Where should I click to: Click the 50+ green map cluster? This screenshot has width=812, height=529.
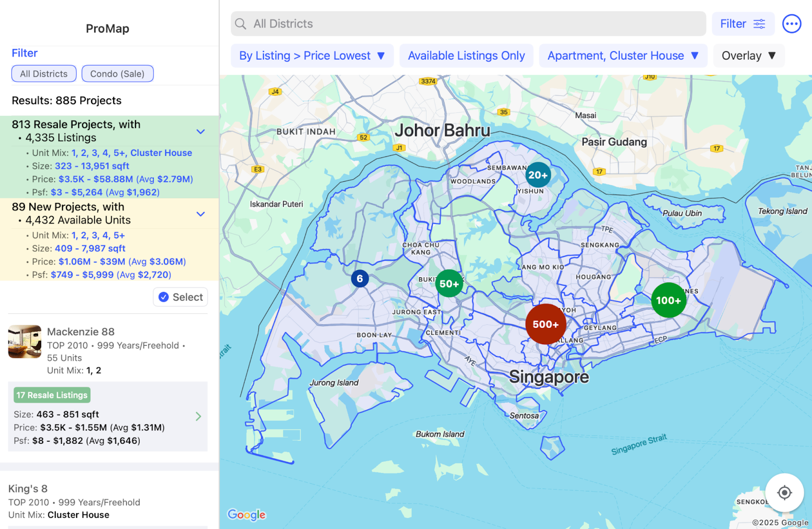click(449, 284)
